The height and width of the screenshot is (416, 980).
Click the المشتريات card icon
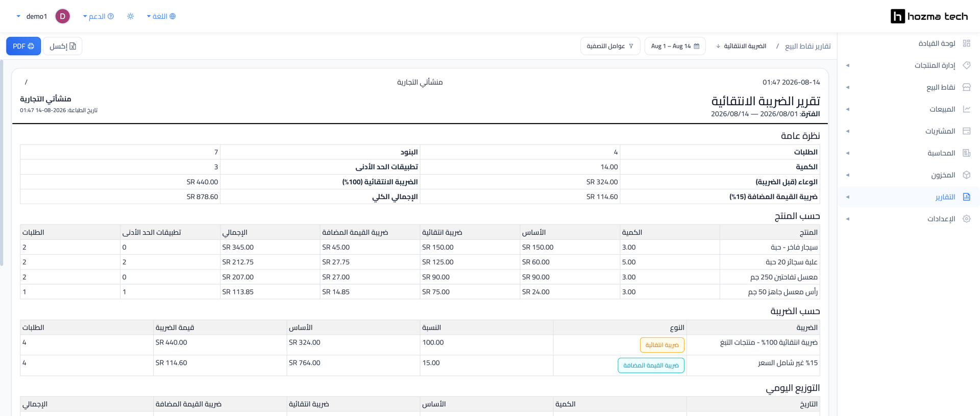(x=966, y=131)
